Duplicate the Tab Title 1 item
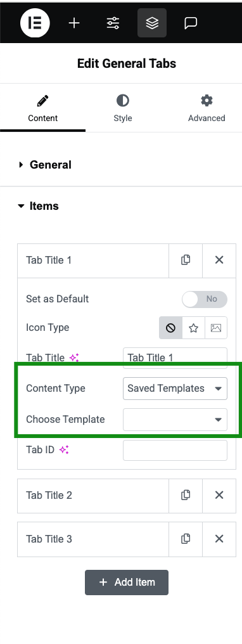This screenshot has height=644, width=242. click(186, 260)
